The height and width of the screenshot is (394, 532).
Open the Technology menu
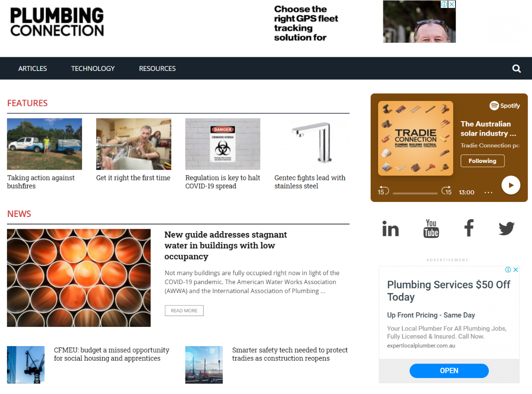pos(93,69)
